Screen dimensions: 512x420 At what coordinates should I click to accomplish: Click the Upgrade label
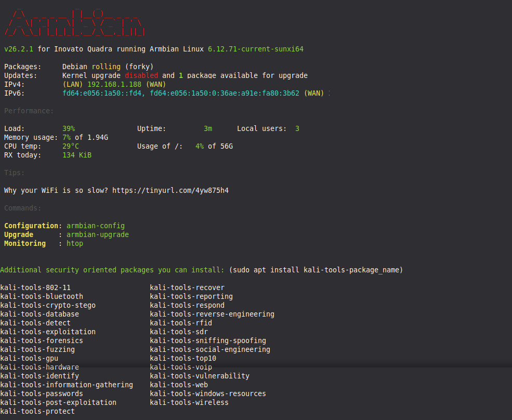(19, 234)
